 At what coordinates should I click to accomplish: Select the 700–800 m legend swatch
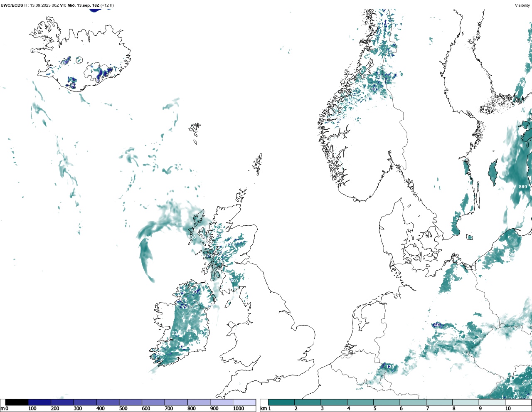176,402
